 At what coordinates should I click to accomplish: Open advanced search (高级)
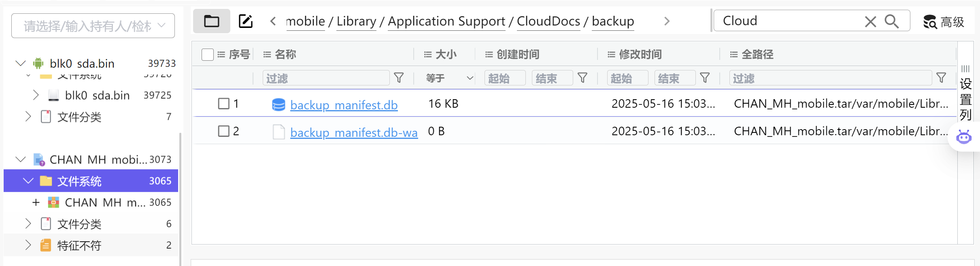coord(944,22)
